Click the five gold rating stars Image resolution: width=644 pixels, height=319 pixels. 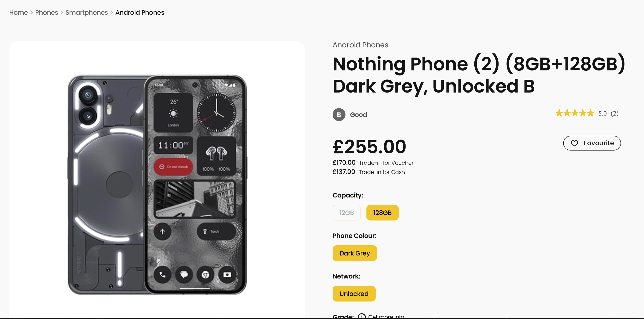point(574,113)
